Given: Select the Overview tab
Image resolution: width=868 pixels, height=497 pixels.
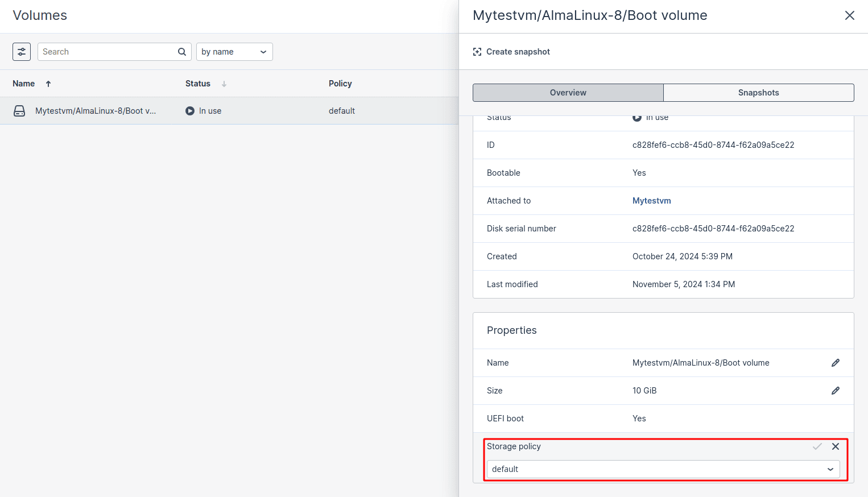Looking at the screenshot, I should [568, 93].
